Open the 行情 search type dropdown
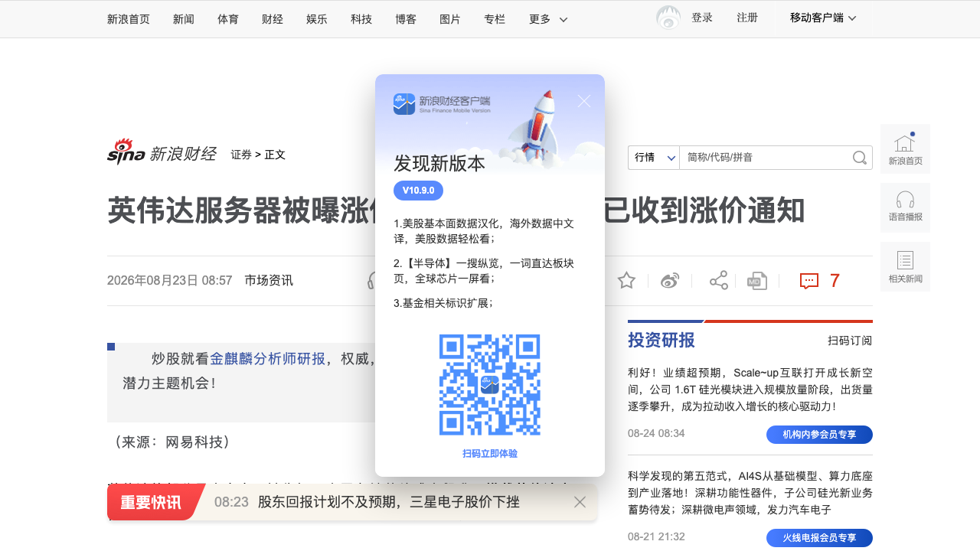Viewport: 980px width, 551px height. 653,158
